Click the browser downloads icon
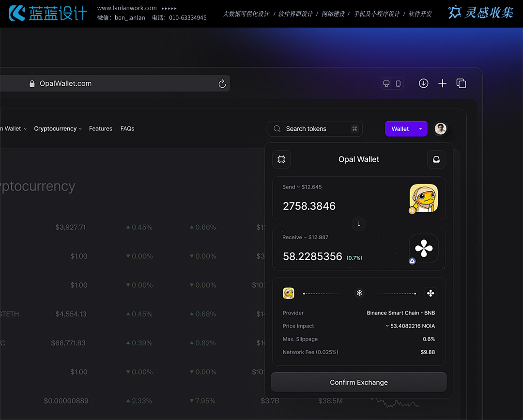The height and width of the screenshot is (420, 523). [x=423, y=83]
